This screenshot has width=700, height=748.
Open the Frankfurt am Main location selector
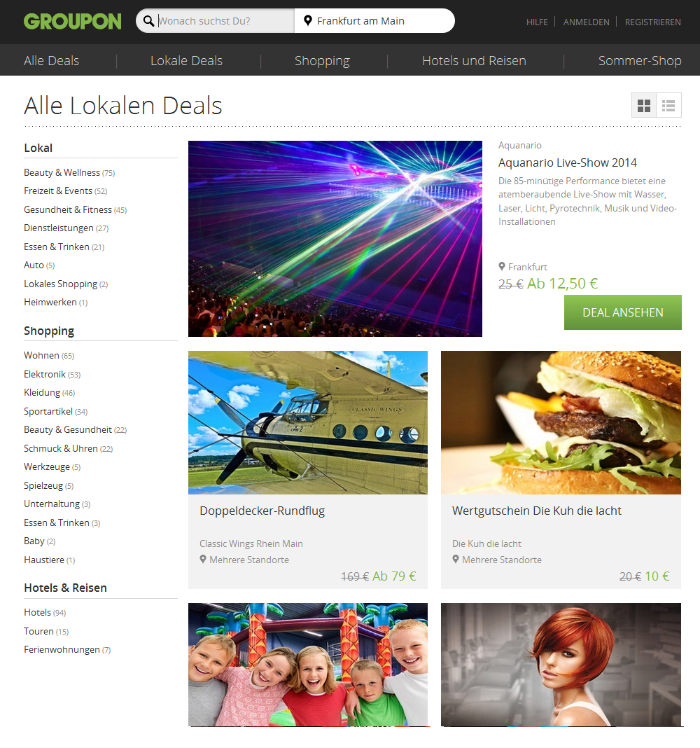point(374,21)
